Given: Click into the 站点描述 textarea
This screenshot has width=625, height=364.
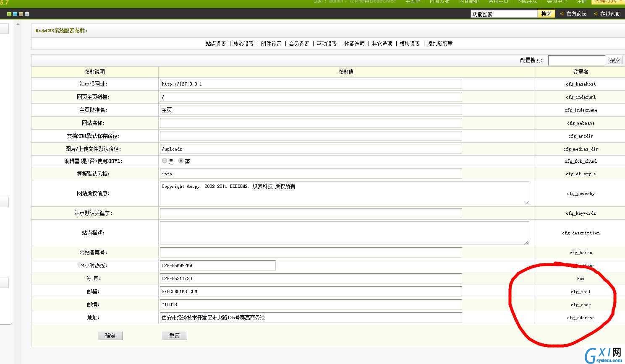Looking at the screenshot, I should point(344,233).
